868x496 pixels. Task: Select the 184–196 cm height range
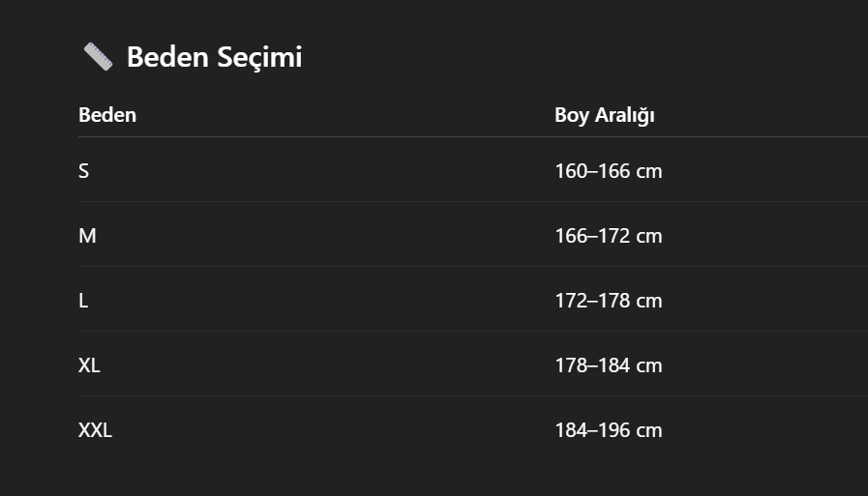[609, 429]
